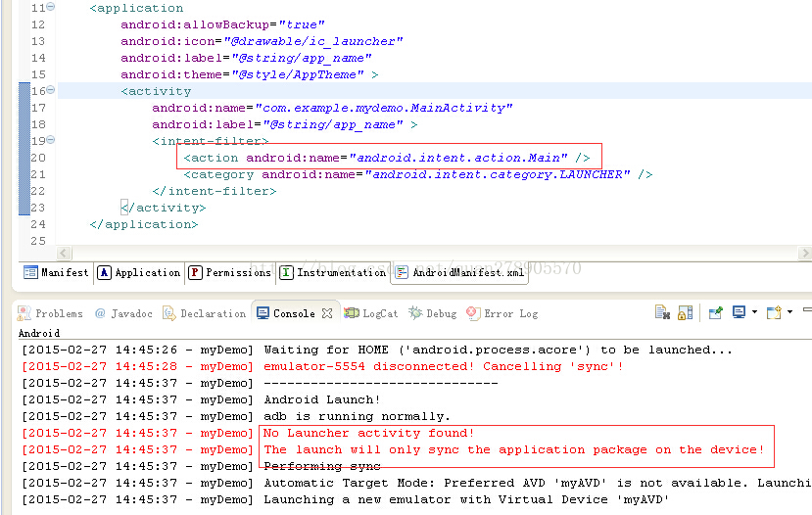Select the AndroidManifest.xml source tab

pos(459,272)
